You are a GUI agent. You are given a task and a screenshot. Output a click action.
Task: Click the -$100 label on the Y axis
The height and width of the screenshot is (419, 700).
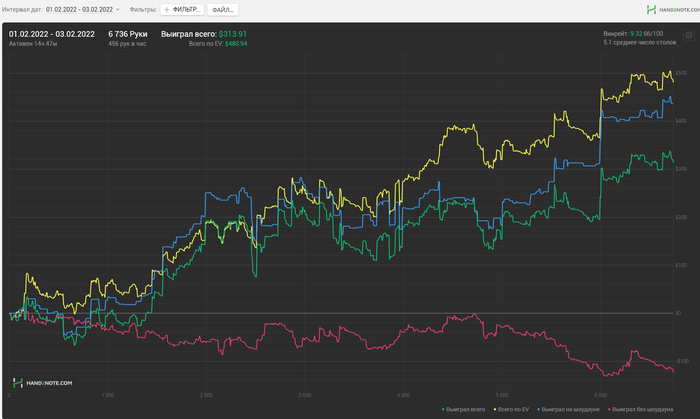click(682, 361)
